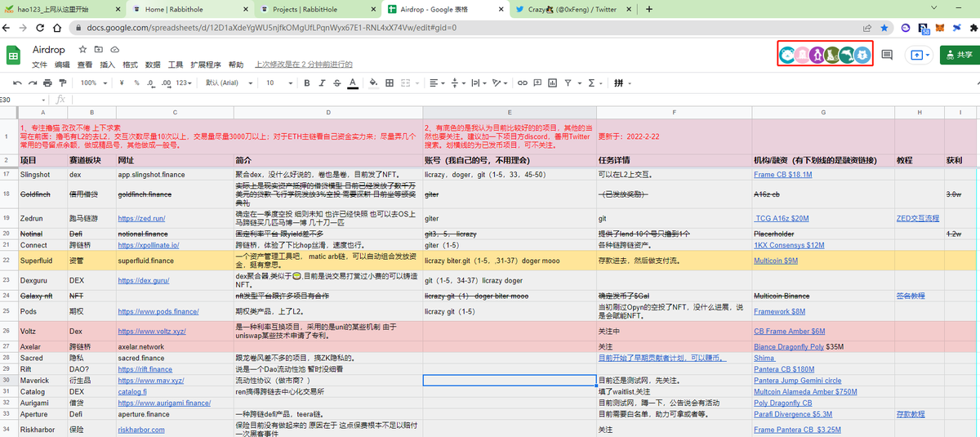Insert a link from the toolbar
980x437 pixels.
coord(522,82)
